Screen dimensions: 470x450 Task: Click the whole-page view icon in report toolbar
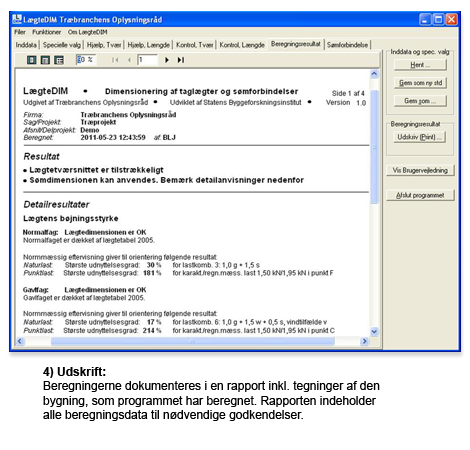pyautogui.click(x=32, y=60)
